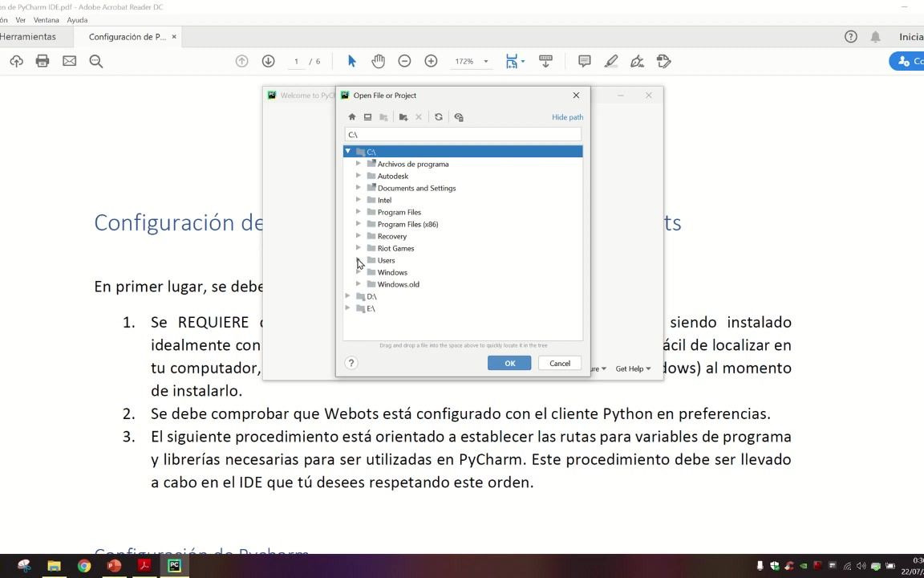Click the Hide path link
The height and width of the screenshot is (578, 924).
(x=568, y=117)
